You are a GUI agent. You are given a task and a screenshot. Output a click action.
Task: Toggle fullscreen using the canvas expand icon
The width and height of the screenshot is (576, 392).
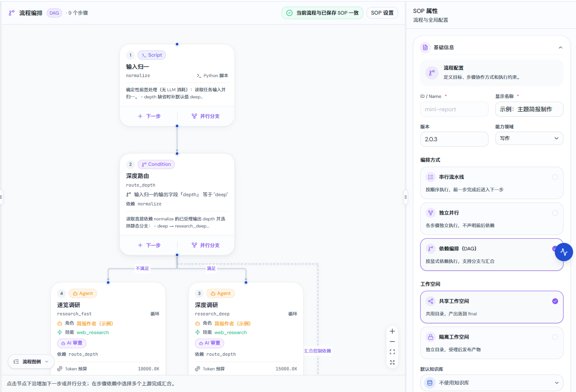392,362
